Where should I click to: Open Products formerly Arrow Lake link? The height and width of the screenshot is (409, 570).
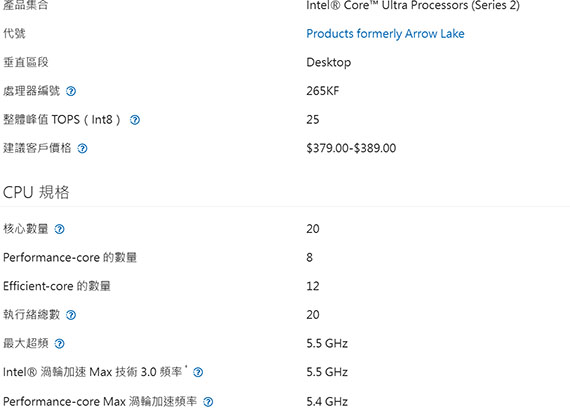385,34
